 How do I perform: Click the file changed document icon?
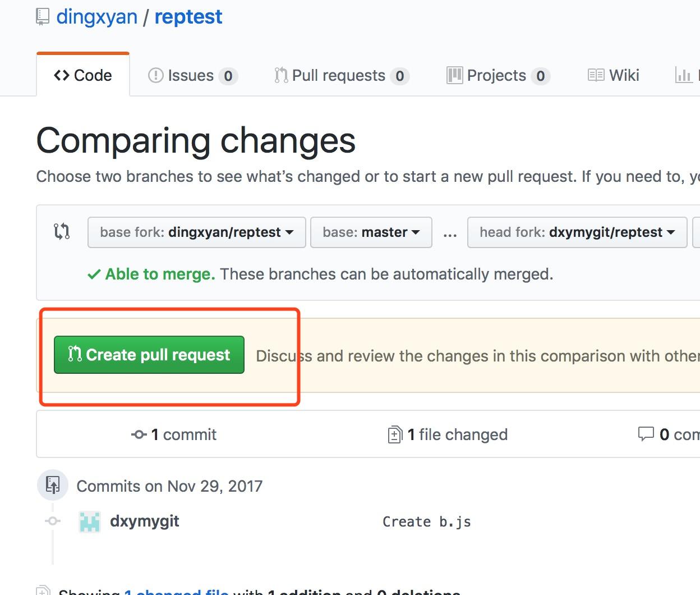pos(394,433)
